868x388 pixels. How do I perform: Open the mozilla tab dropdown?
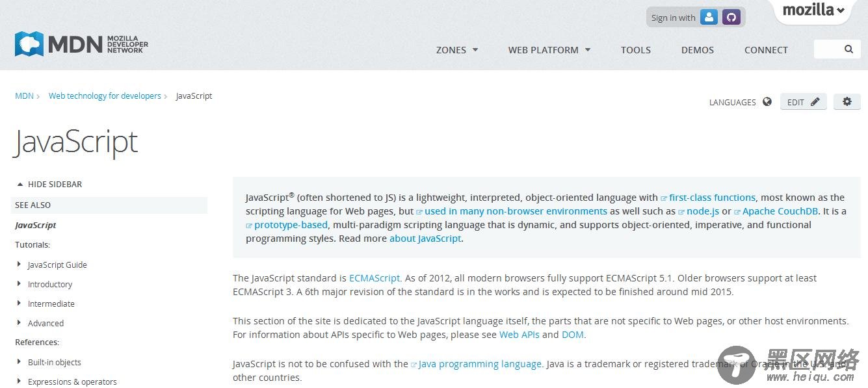coord(813,10)
